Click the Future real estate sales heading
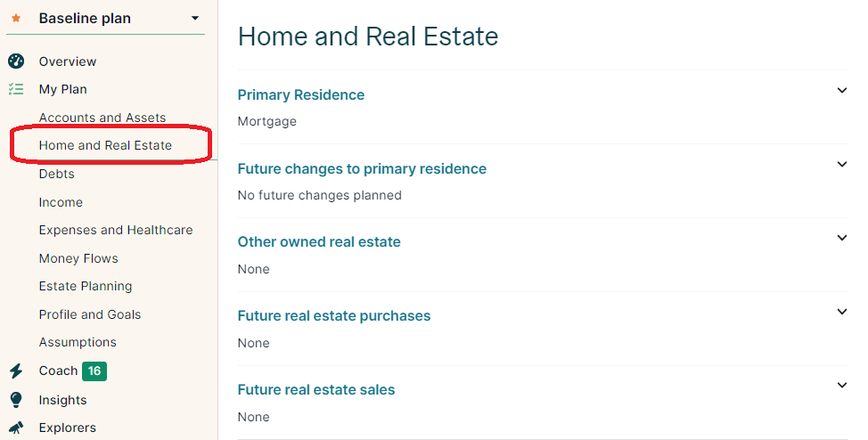Viewport: 868px width, 440px height. [x=316, y=389]
